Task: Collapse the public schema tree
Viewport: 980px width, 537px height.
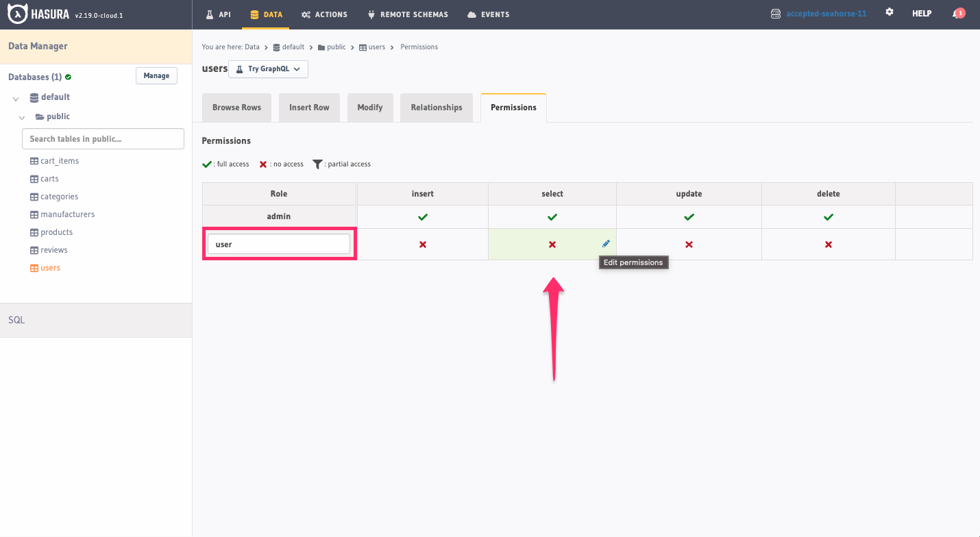Action: [x=21, y=116]
